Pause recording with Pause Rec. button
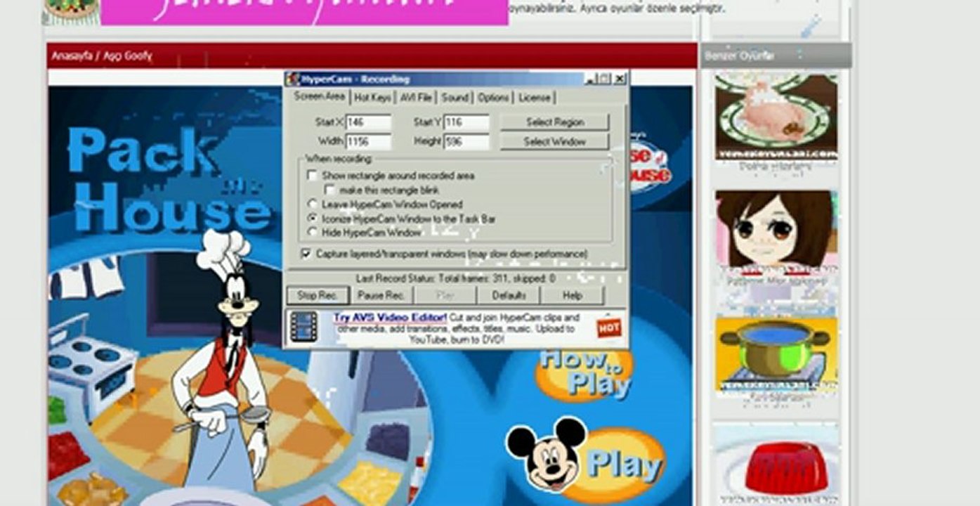Viewport: 980px width, 506px height. click(381, 295)
